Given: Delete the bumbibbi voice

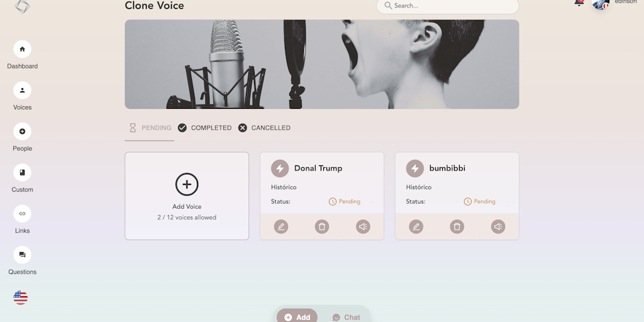Looking at the screenshot, I should 457,226.
